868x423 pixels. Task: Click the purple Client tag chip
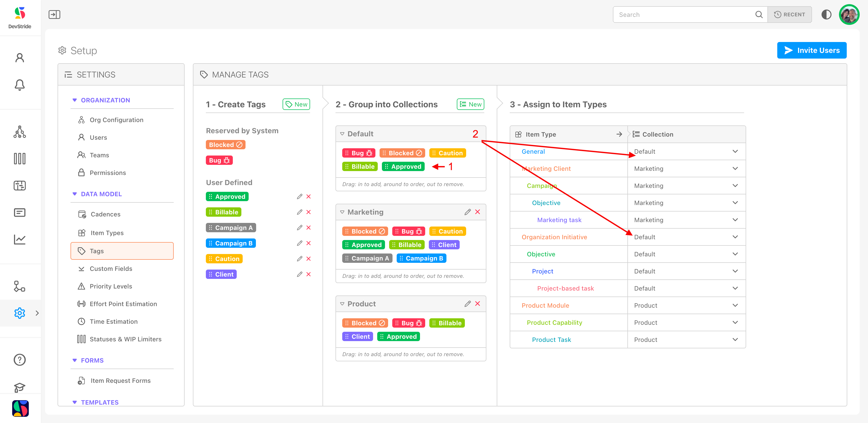point(221,274)
